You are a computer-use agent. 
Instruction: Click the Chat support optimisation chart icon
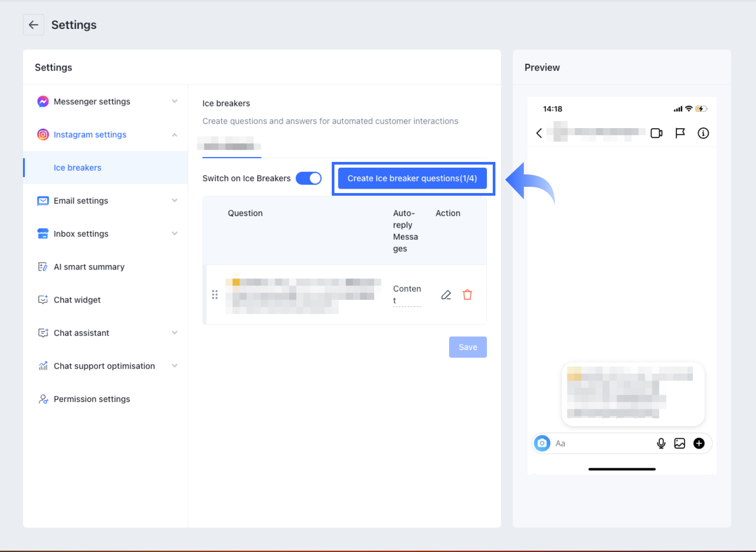tap(43, 366)
